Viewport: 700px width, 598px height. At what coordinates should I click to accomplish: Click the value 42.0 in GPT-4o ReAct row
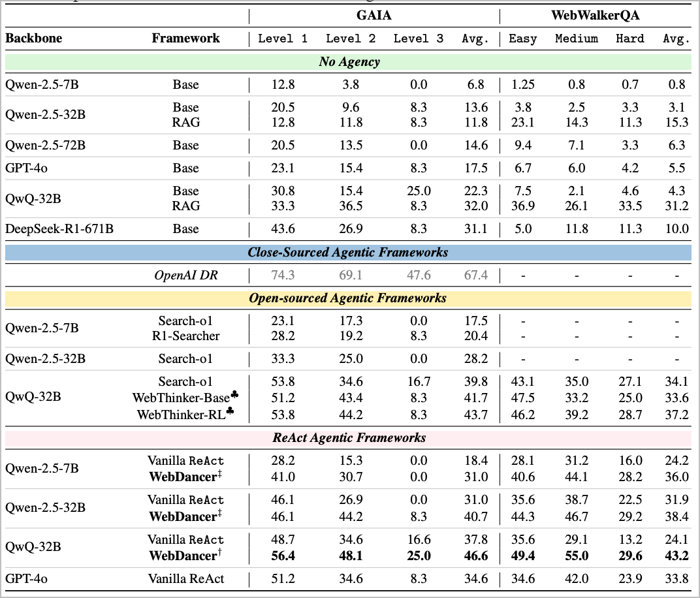pyautogui.click(x=577, y=578)
